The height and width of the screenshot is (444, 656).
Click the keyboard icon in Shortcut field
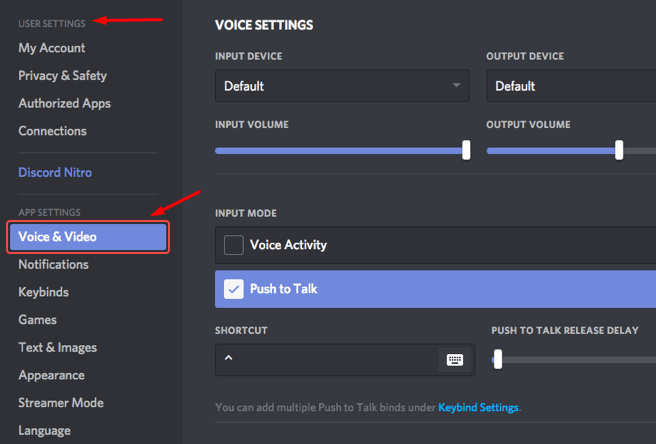click(x=455, y=360)
